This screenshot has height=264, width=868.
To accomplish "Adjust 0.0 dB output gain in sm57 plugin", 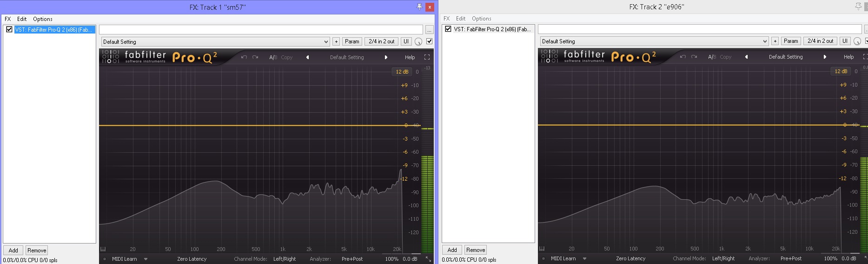I will point(410,259).
